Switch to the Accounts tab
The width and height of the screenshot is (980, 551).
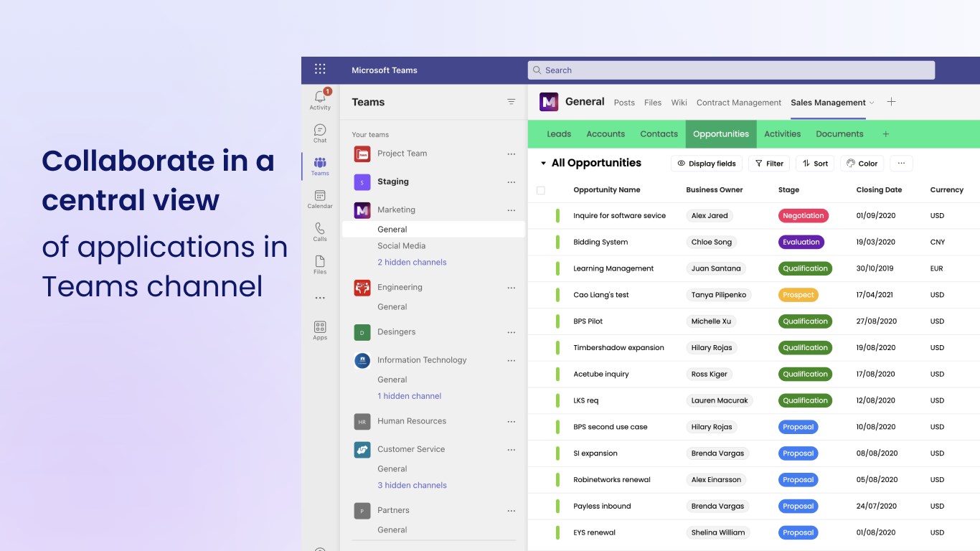pos(606,134)
